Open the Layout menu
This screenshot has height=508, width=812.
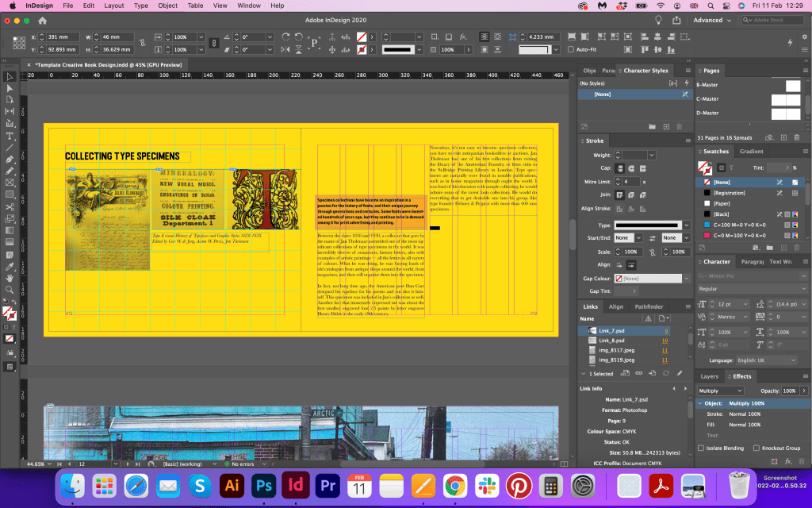pyautogui.click(x=113, y=6)
